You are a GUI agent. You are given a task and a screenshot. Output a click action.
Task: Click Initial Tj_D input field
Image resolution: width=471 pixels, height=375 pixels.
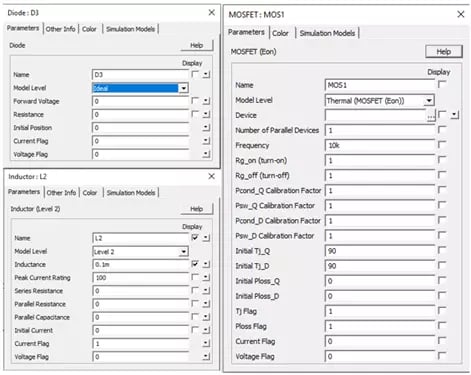pyautogui.click(x=380, y=266)
